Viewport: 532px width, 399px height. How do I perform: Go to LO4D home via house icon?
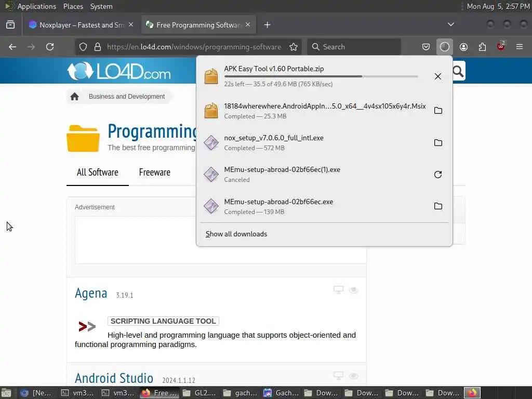click(x=75, y=97)
